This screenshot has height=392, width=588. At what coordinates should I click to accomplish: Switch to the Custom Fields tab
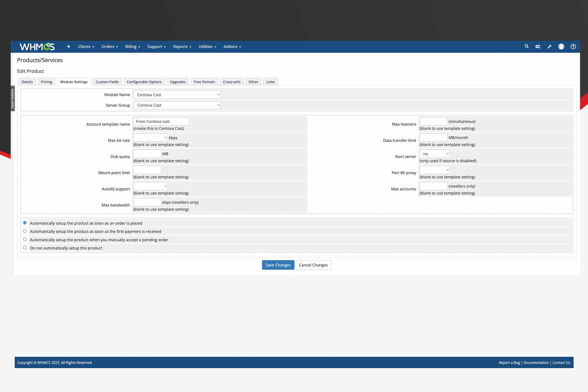(107, 82)
